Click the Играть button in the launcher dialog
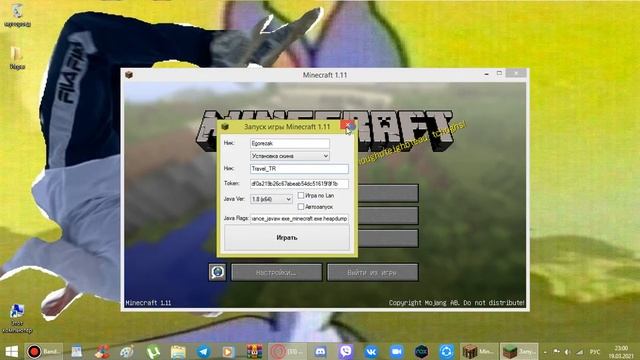The width and height of the screenshot is (640, 360). coord(287,238)
